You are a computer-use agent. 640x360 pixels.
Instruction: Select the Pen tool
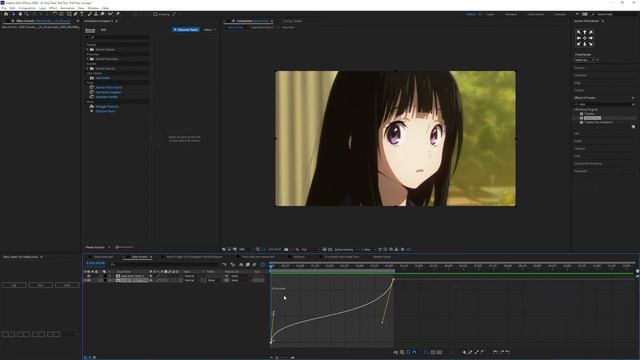(76, 14)
